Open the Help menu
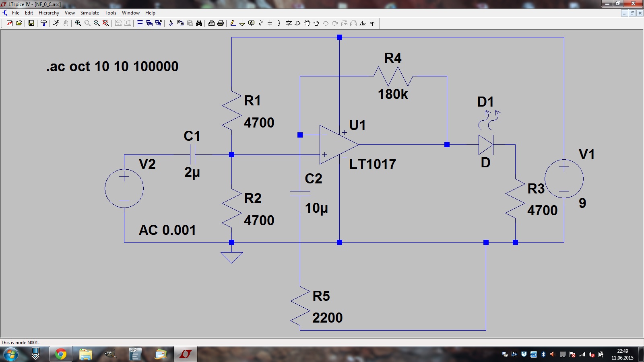The width and height of the screenshot is (644, 362). (150, 13)
